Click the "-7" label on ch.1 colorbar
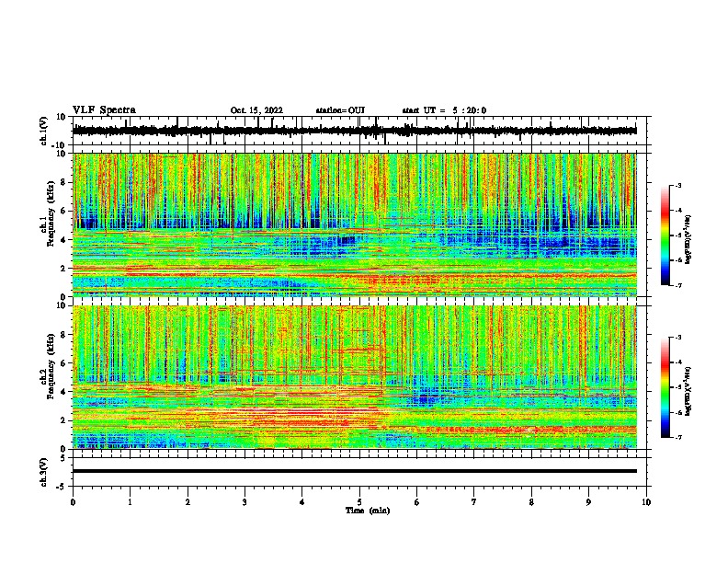This screenshot has width=728, height=563. pyautogui.click(x=677, y=285)
